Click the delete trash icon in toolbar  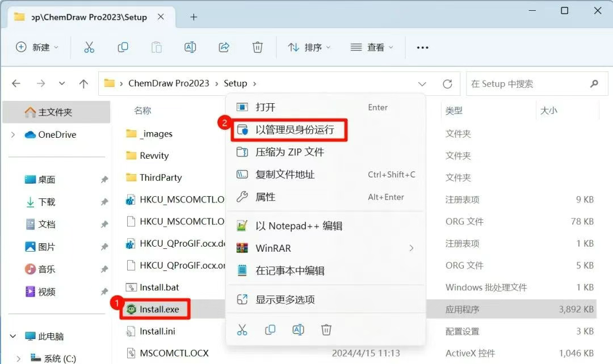[258, 48]
